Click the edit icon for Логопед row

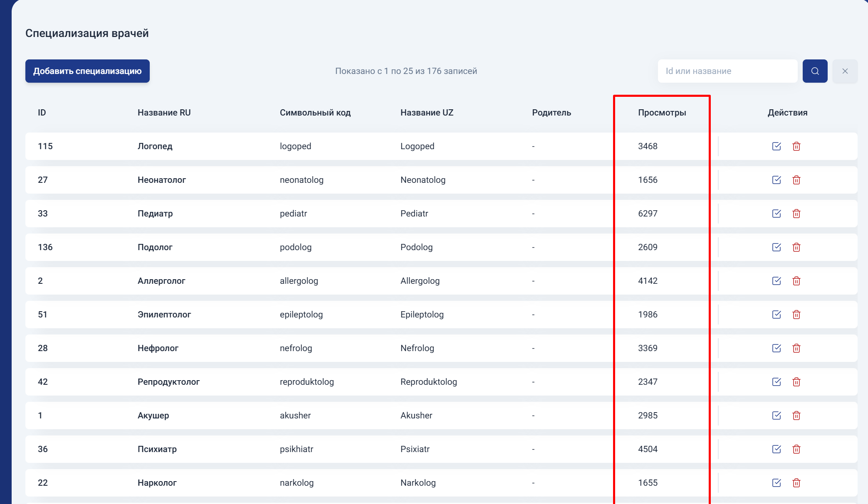(x=776, y=146)
